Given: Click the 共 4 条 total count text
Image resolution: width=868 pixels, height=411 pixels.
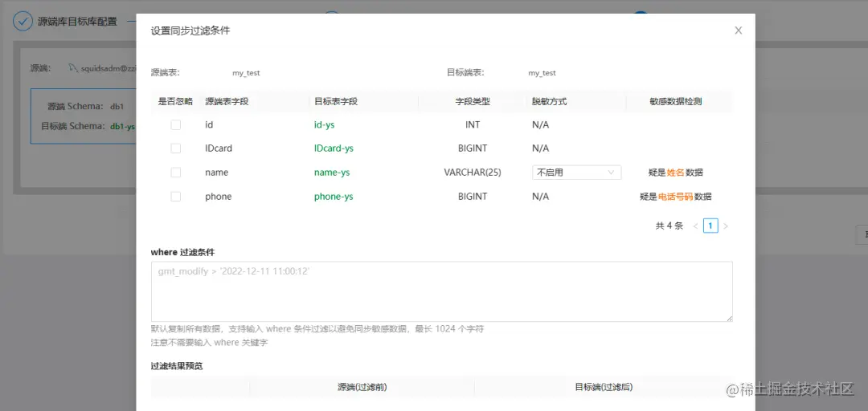Looking at the screenshot, I should pos(669,226).
